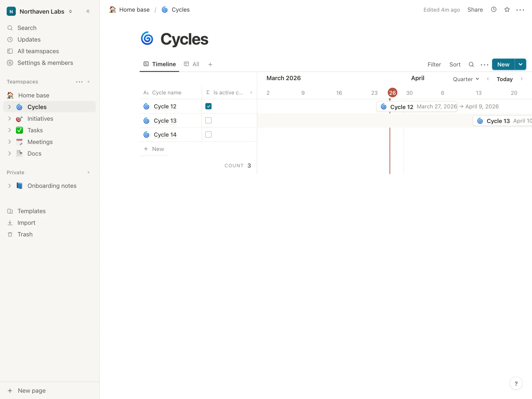Click the Cycle name column header
Screen dimensions: 532x399
(171, 93)
